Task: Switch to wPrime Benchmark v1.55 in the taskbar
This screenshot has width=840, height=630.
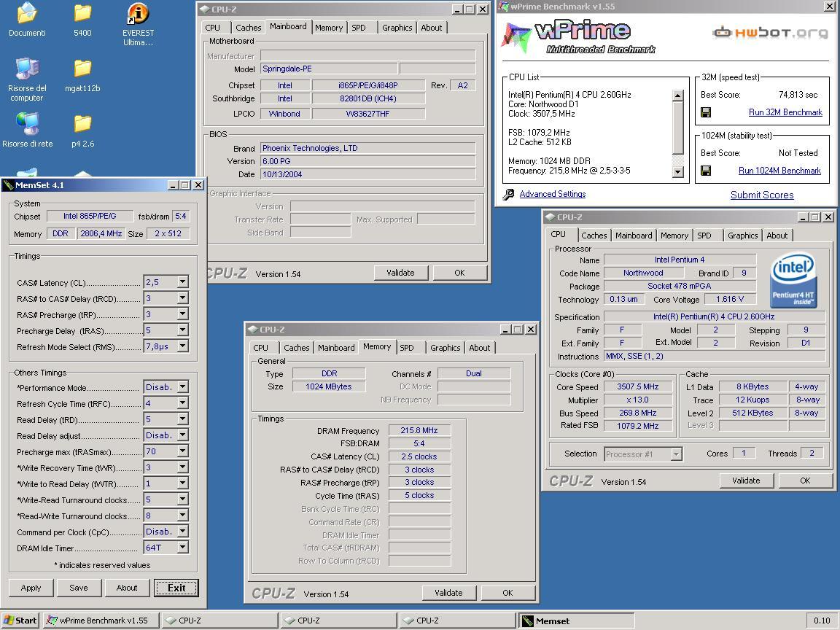Action: coord(101,621)
